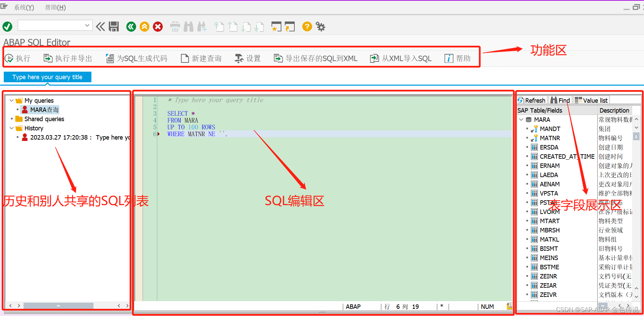Click the Print icon
Viewport: 644px width, 316px height.
pyautogui.click(x=175, y=27)
